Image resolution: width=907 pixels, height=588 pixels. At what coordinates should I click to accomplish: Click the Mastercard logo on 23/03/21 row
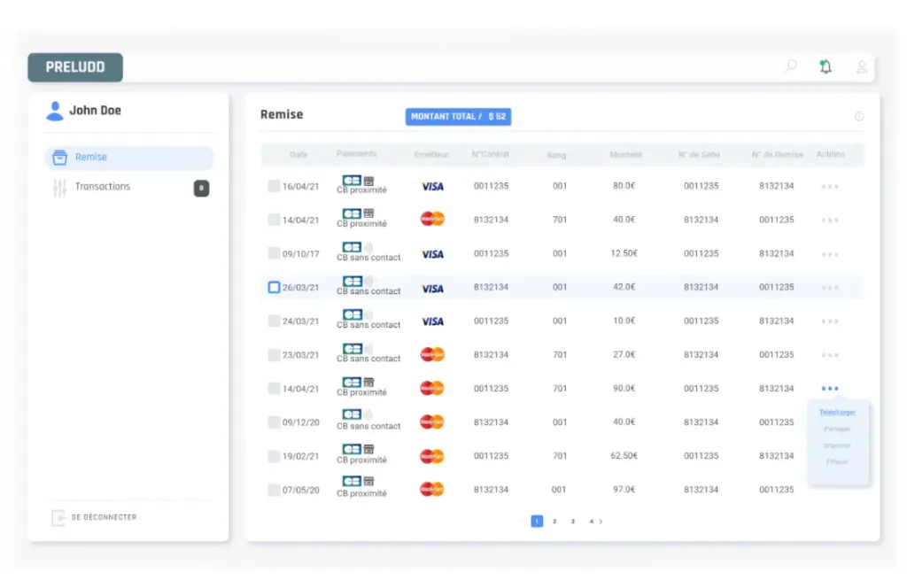(432, 355)
